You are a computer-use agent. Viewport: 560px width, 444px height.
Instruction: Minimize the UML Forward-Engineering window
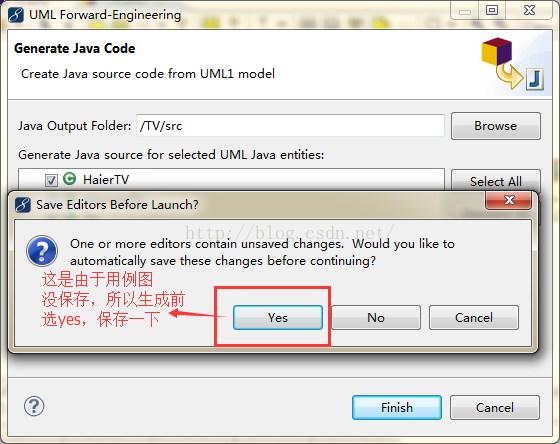pos(465,11)
